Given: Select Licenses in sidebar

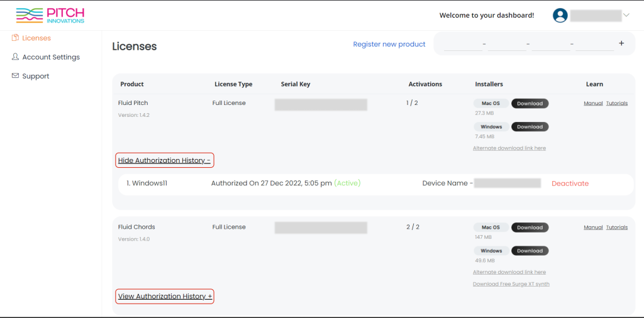Looking at the screenshot, I should point(36,38).
